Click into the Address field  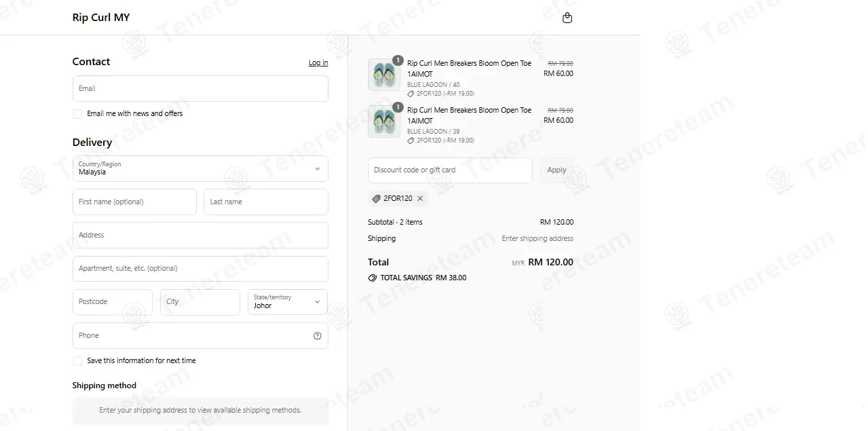pos(200,236)
